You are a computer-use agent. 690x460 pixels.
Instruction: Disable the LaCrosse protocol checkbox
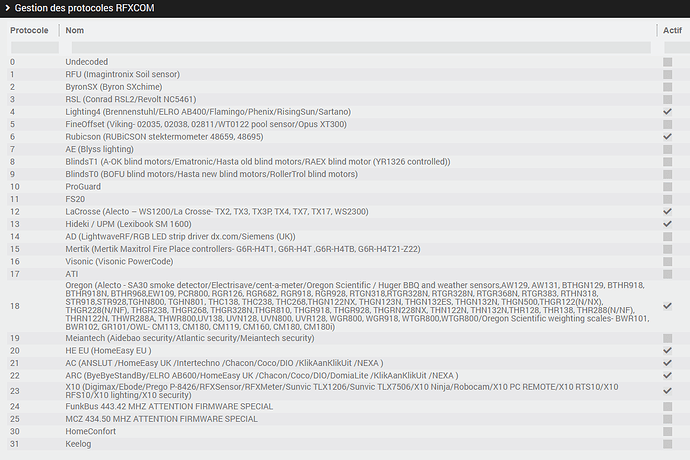coord(667,212)
